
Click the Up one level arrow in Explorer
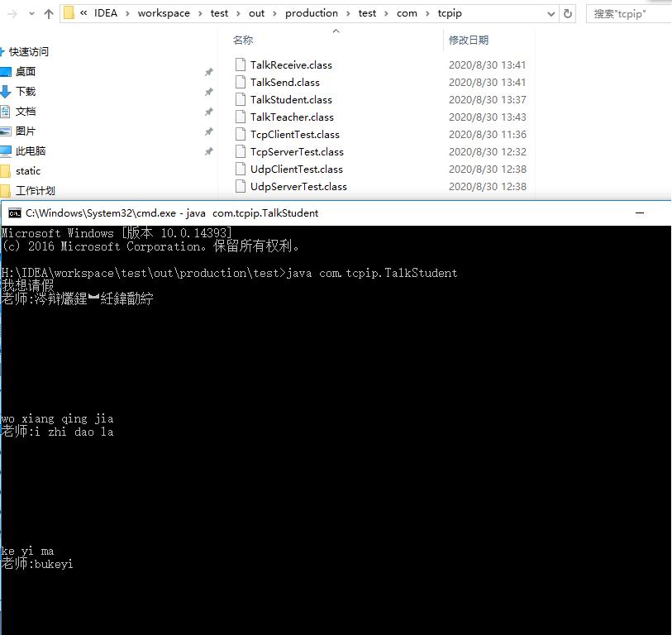click(49, 14)
